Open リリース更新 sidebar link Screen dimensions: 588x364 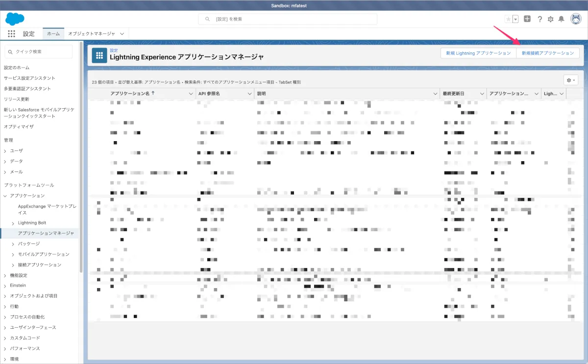coord(17,99)
